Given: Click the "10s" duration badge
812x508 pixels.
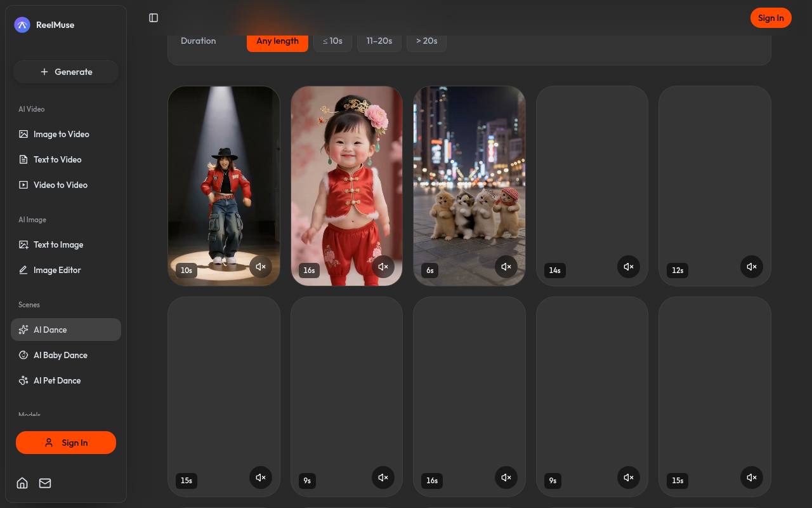Looking at the screenshot, I should tap(187, 271).
